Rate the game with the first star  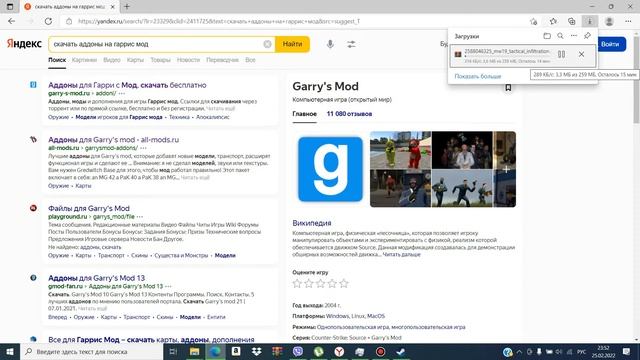[297, 283]
